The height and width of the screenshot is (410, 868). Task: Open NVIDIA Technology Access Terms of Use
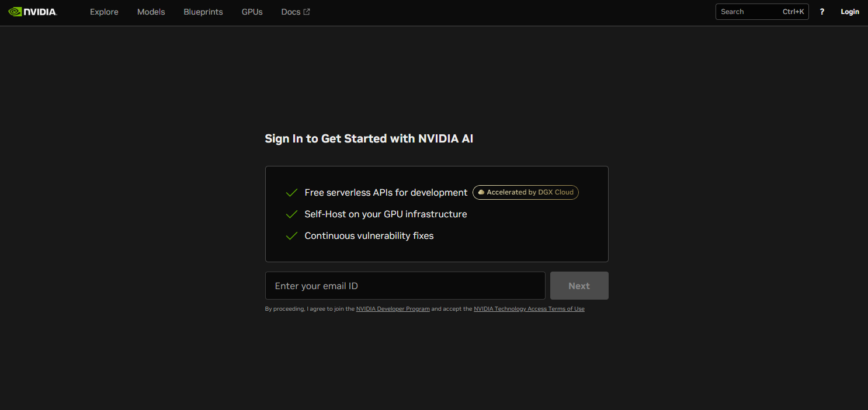click(x=529, y=309)
